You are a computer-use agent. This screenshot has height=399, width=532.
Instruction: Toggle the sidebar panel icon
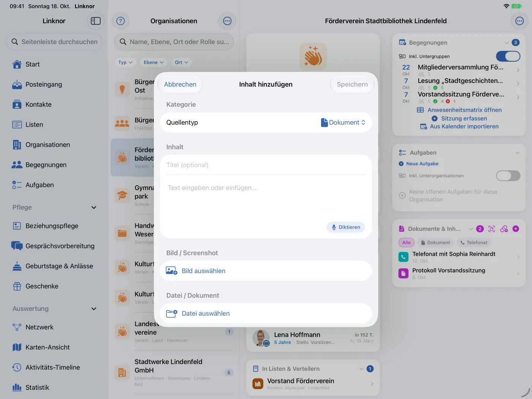pos(96,21)
